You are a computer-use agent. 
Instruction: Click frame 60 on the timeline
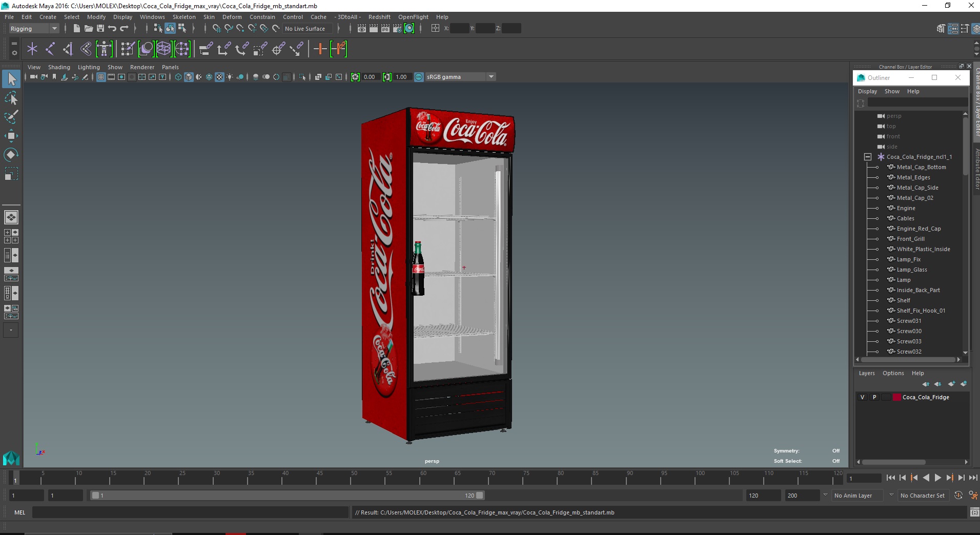(423, 478)
